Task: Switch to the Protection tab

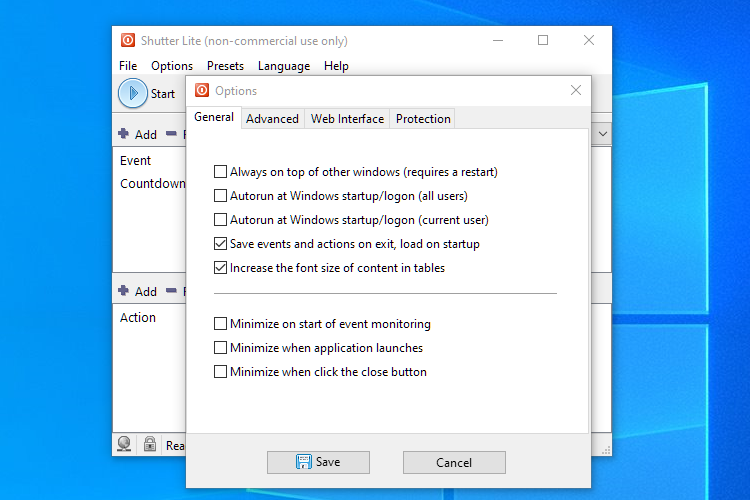Action: (x=423, y=119)
